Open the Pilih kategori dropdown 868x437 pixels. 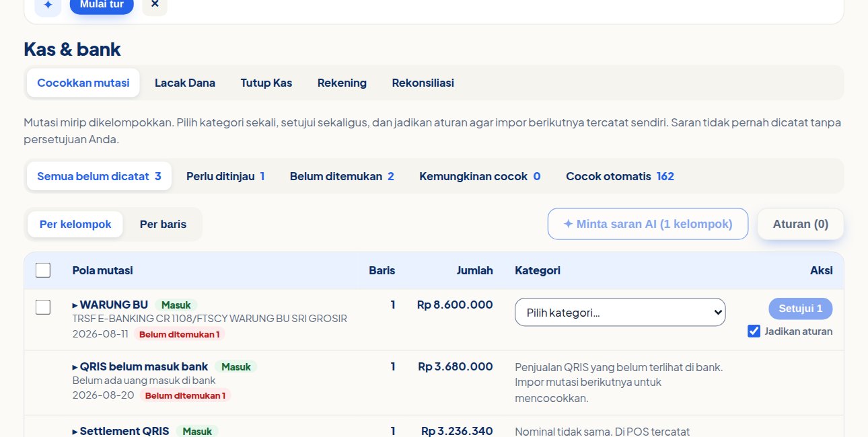(x=620, y=312)
